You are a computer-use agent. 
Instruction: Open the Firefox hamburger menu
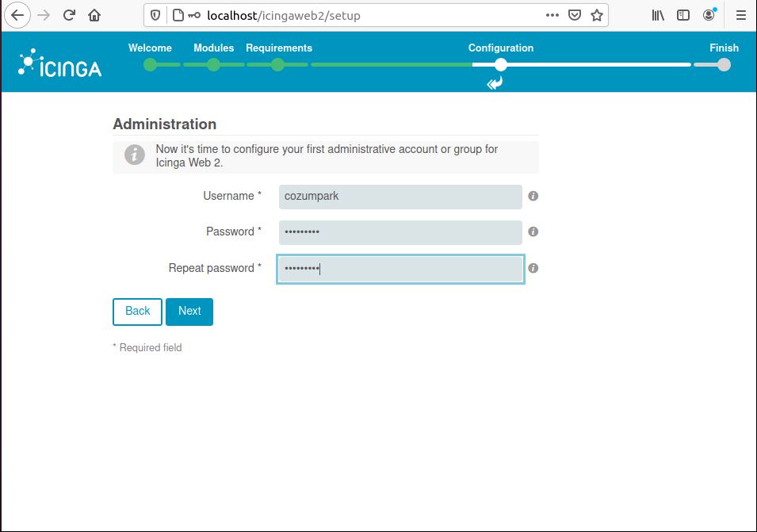click(741, 15)
